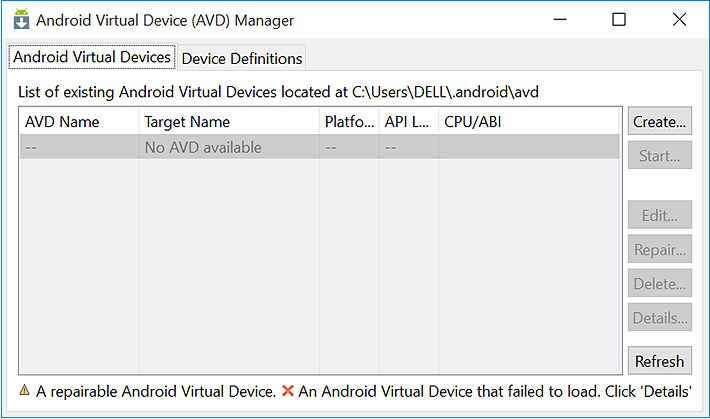Click the Edit... button
This screenshot has height=419, width=710.
[x=659, y=216]
